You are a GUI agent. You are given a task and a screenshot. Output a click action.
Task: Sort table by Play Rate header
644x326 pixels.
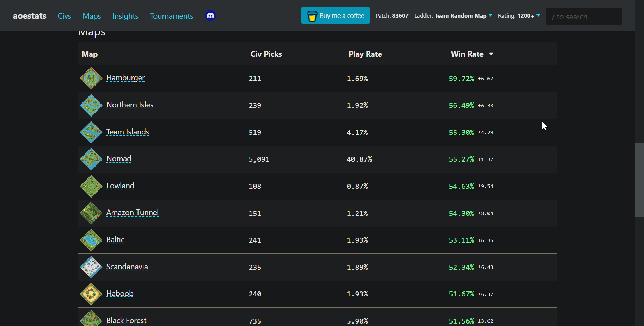tap(365, 54)
